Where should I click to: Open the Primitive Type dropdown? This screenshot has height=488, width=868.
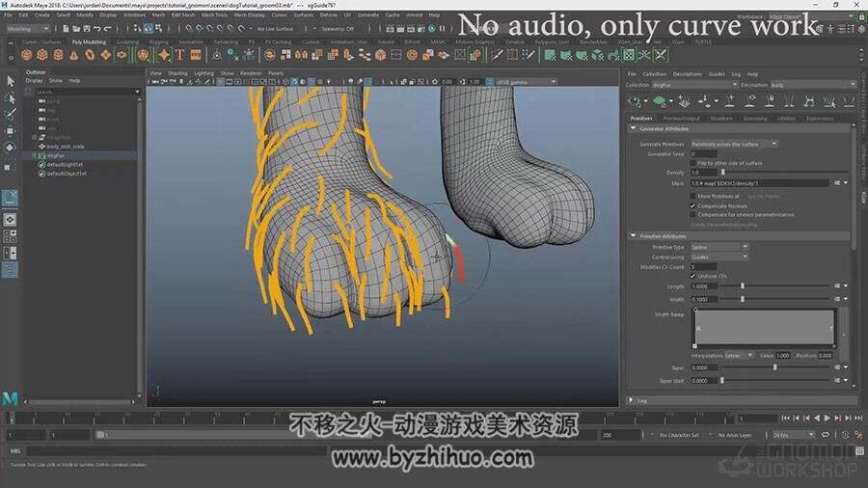coord(719,247)
